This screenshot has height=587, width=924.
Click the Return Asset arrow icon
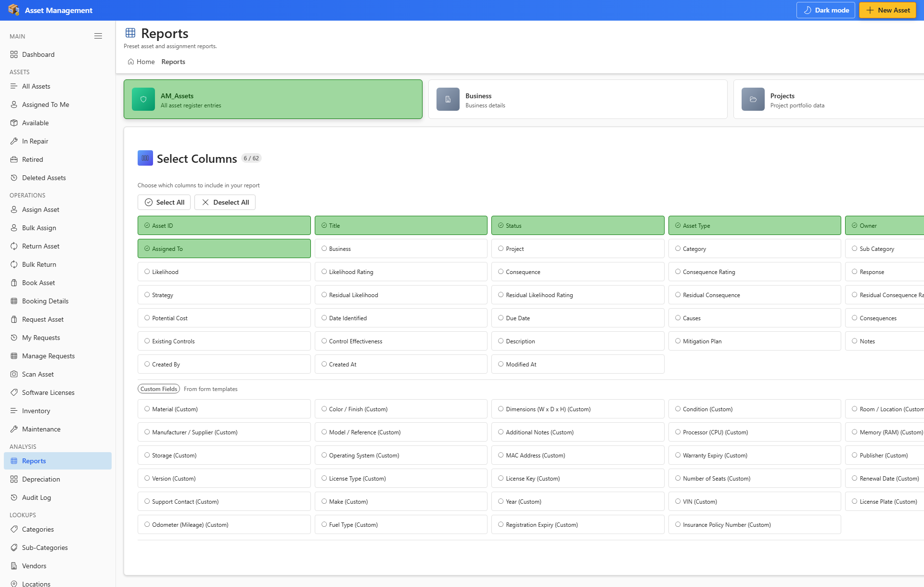tap(14, 246)
